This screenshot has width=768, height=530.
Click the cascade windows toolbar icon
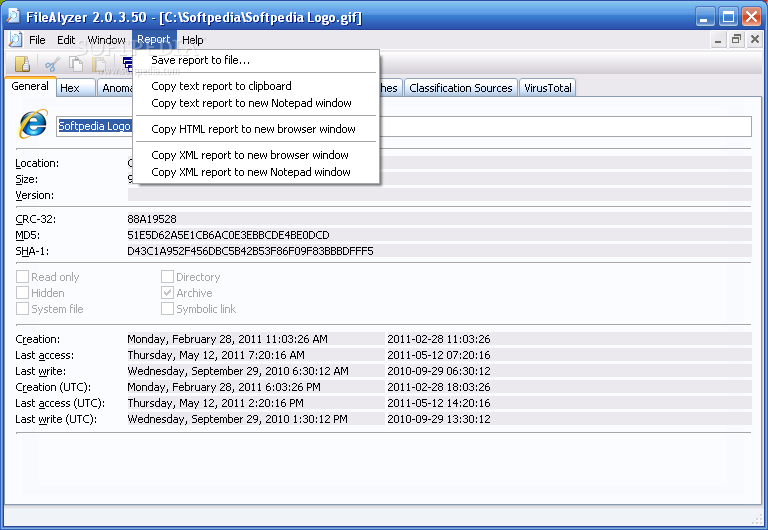pyautogui.click(x=127, y=64)
